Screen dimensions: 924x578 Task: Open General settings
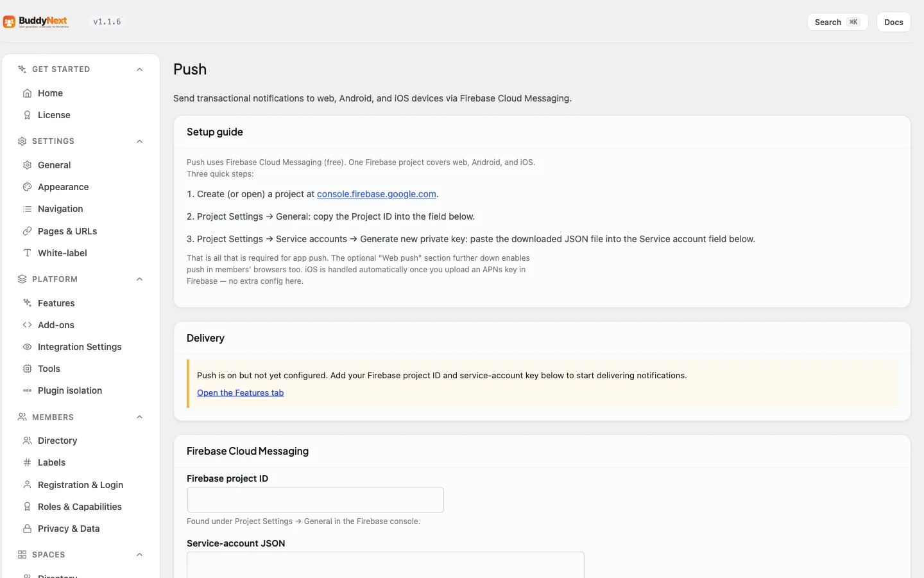tap(81, 165)
